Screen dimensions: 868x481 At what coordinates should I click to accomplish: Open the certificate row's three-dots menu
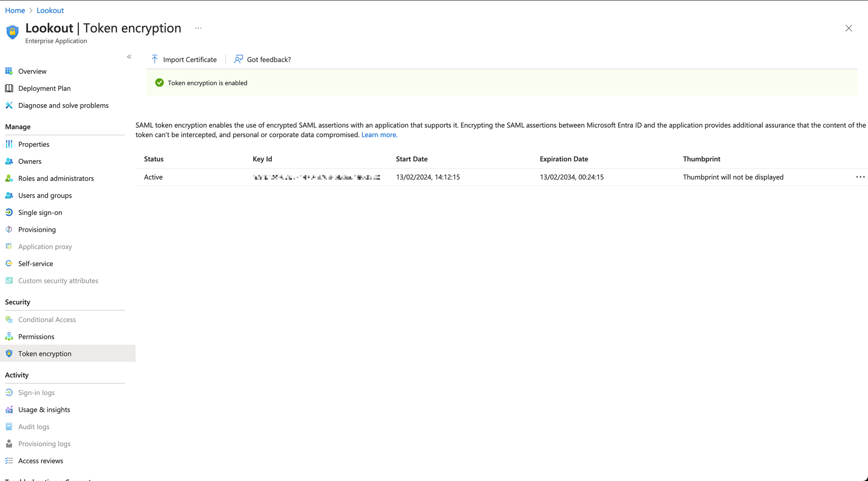pyautogui.click(x=860, y=177)
